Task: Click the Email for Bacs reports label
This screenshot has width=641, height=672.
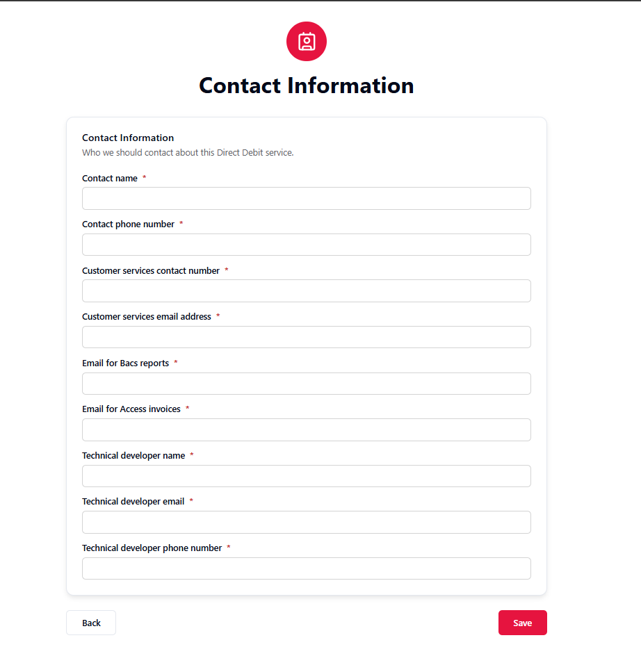Action: pos(126,363)
